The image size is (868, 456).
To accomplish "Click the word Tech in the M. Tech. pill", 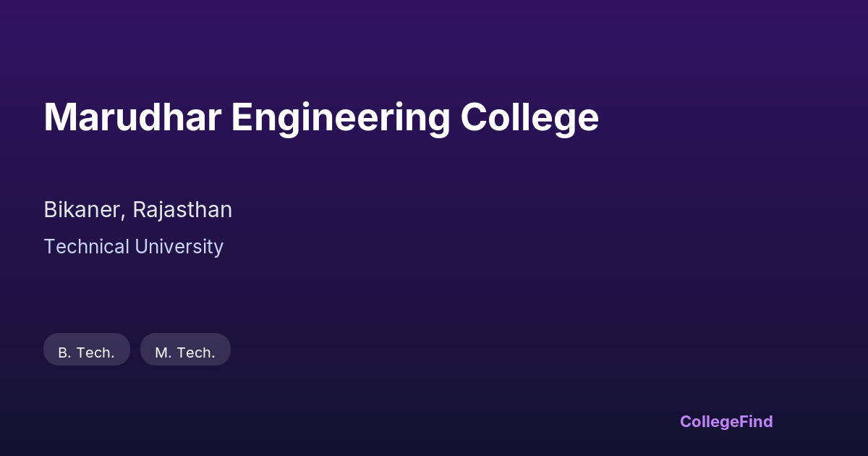I will coord(194,353).
